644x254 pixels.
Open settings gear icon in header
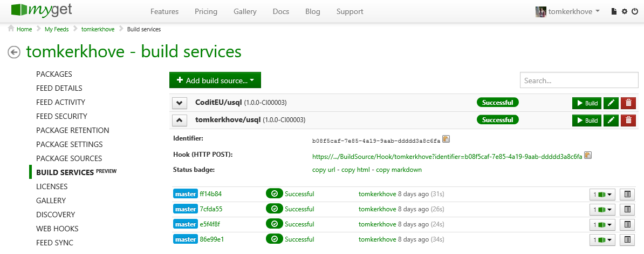click(624, 11)
